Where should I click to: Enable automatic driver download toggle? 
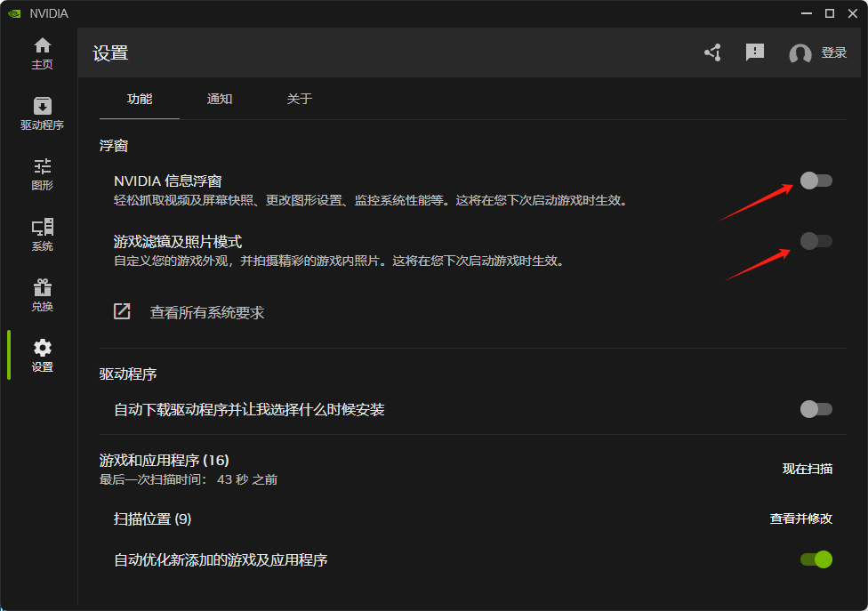(x=816, y=409)
